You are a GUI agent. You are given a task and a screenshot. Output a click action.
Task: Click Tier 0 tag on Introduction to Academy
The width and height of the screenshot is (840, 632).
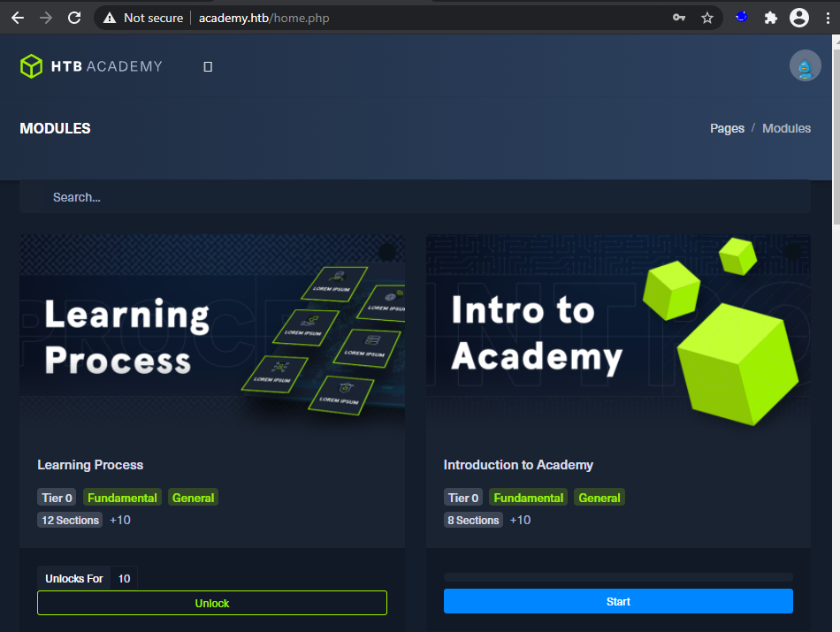tap(462, 498)
